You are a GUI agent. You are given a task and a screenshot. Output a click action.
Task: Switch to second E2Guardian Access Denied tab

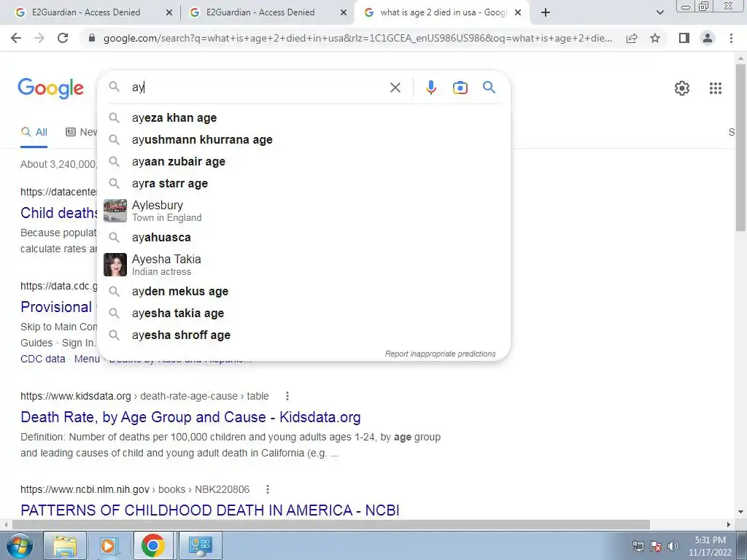pos(260,12)
